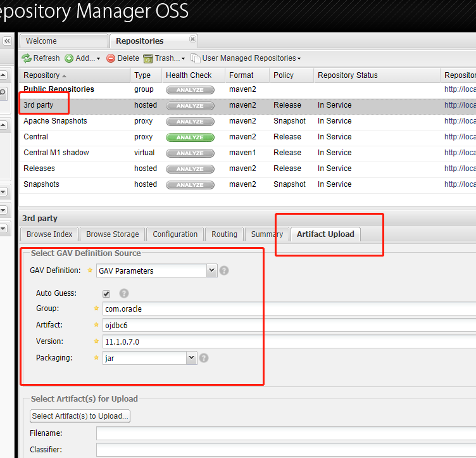The height and width of the screenshot is (458, 476).
Task: Open the Routing tab
Action: pos(224,234)
